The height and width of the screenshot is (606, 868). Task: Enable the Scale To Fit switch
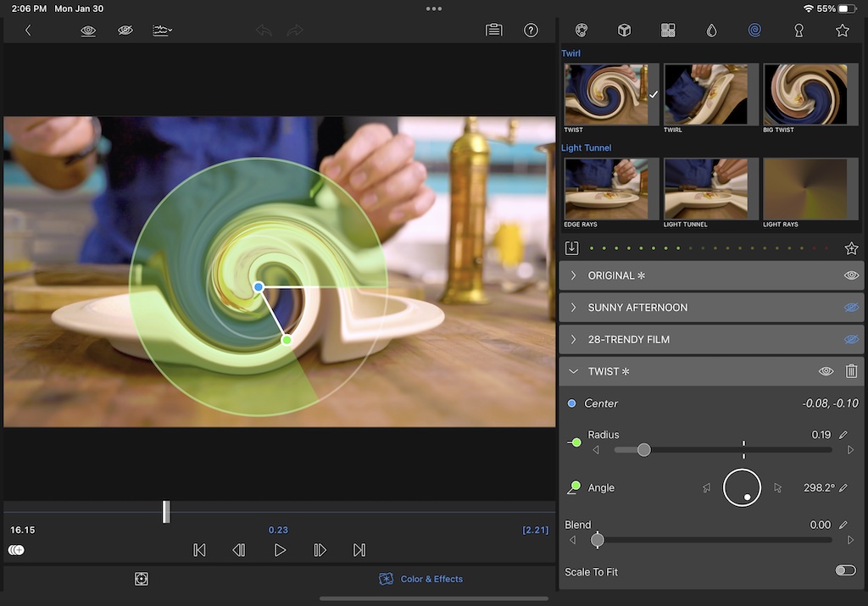click(845, 570)
